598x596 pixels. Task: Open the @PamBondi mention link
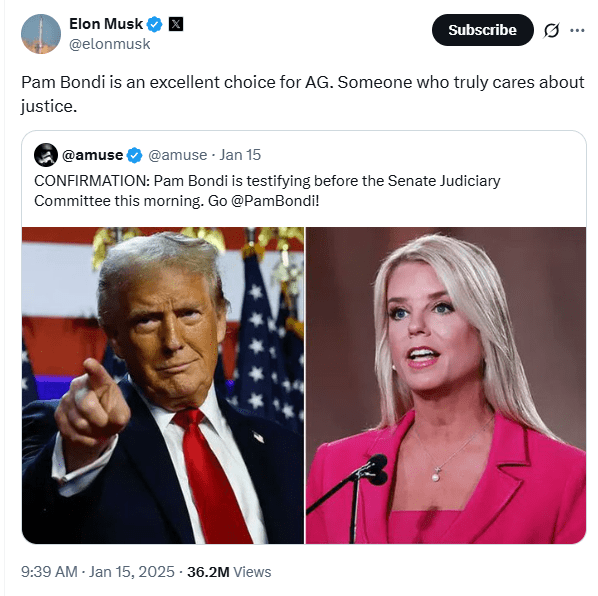pyautogui.click(x=275, y=201)
